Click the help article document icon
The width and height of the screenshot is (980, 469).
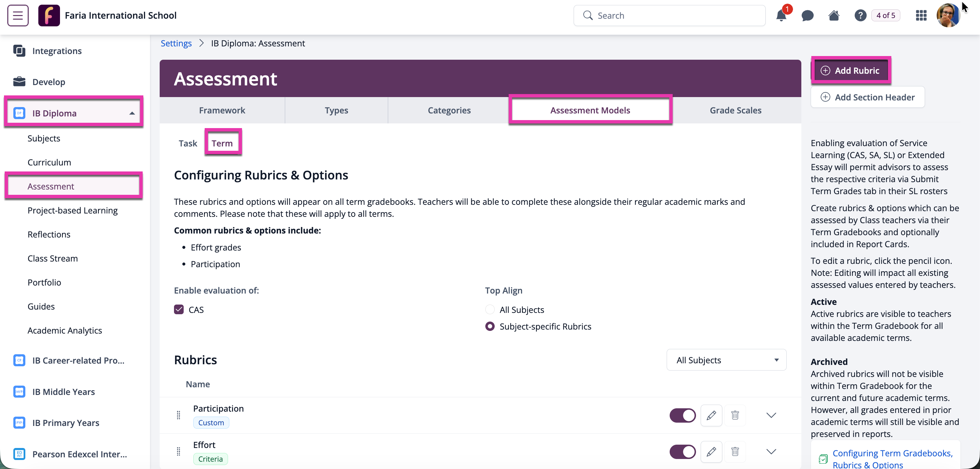[x=823, y=459]
